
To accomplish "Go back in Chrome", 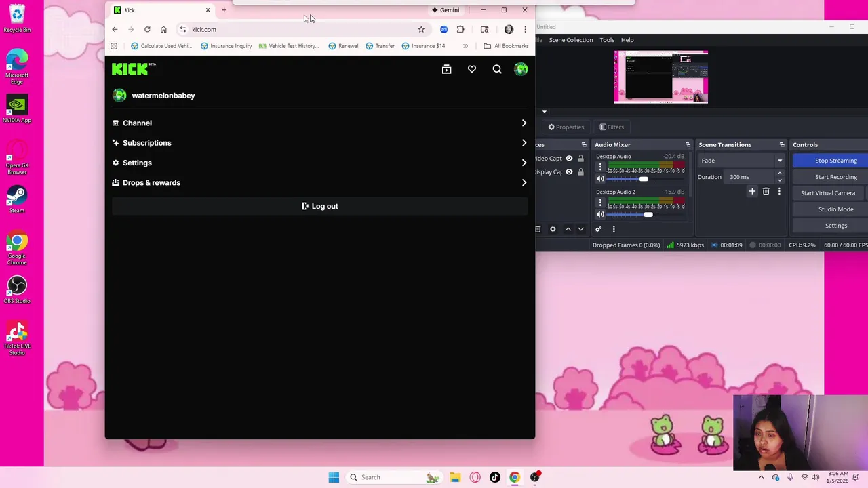I will (x=115, y=29).
